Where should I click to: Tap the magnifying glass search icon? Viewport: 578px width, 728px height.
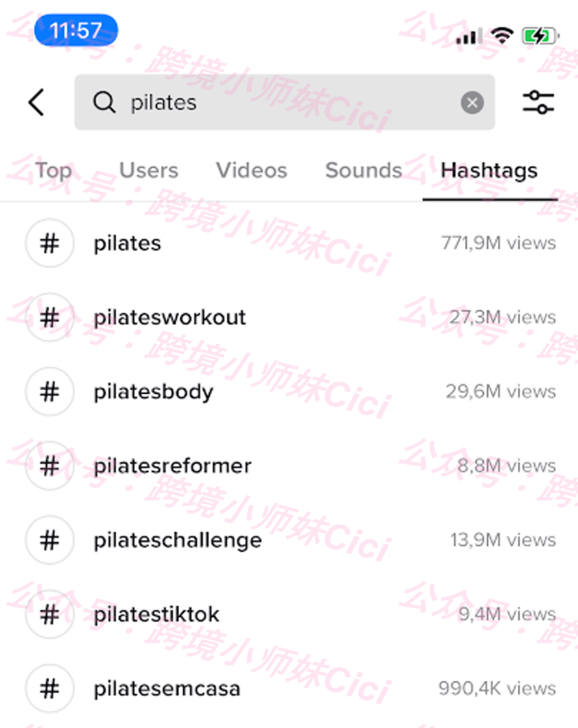pyautogui.click(x=104, y=102)
